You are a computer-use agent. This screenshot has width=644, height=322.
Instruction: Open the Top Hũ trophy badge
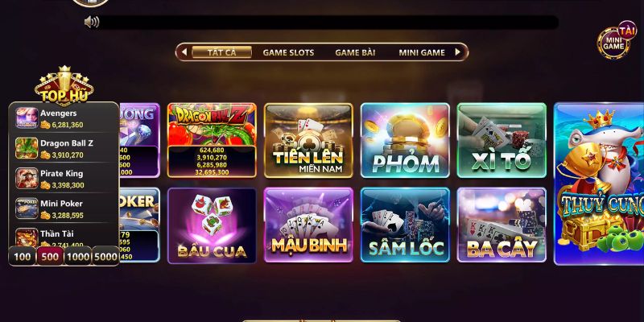[x=64, y=85]
